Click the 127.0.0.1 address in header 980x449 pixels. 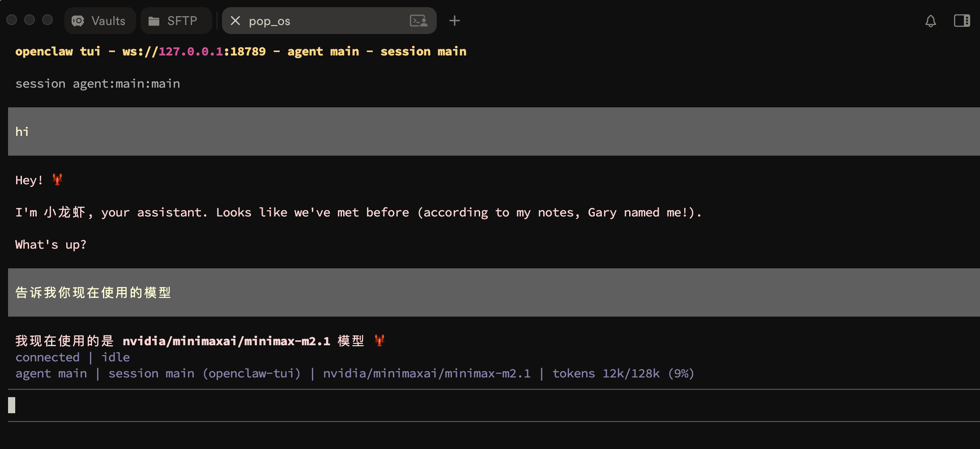[x=191, y=51]
